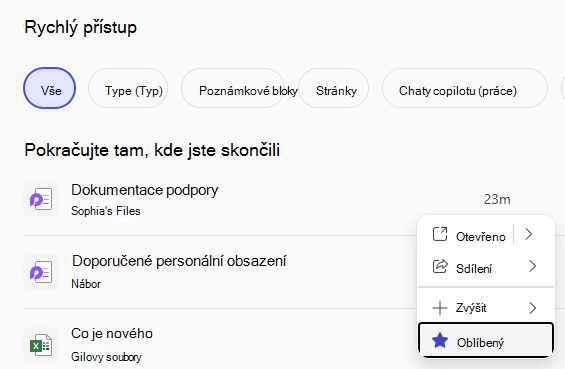The width and height of the screenshot is (565, 369).
Task: Click the star icon beside Oblíbený
Action: 440,341
